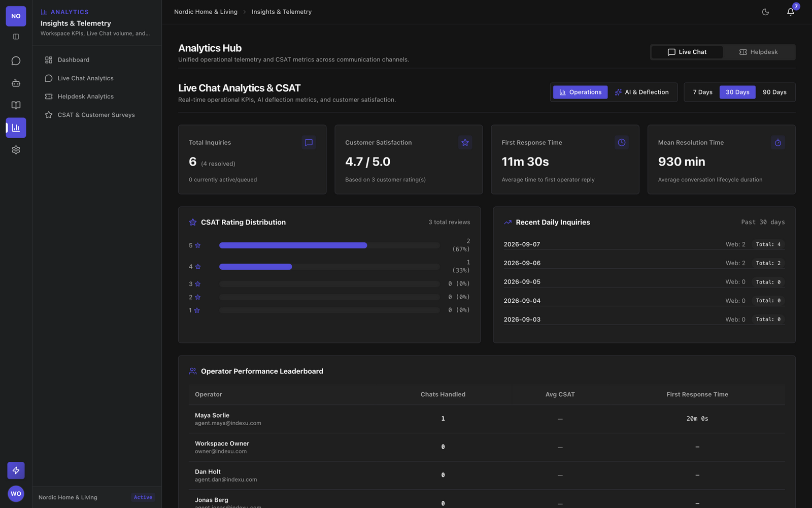The height and width of the screenshot is (508, 812).
Task: Click the 4-star rating progress bar
Action: click(x=329, y=267)
